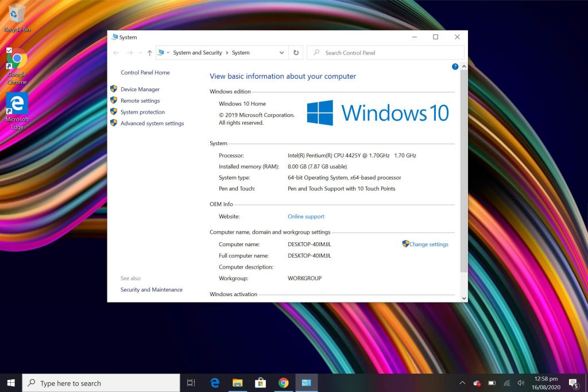Open the volume speaker tray icon

521,383
